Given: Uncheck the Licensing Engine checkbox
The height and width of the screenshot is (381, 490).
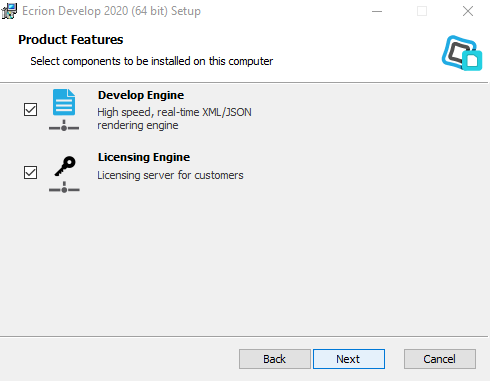Looking at the screenshot, I should tap(30, 172).
